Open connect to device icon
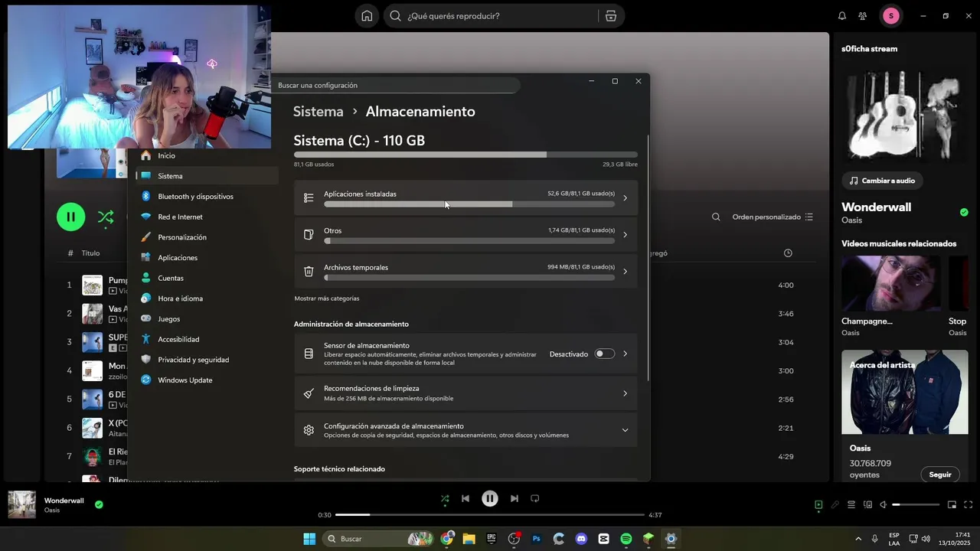980x551 pixels. pos(867,505)
